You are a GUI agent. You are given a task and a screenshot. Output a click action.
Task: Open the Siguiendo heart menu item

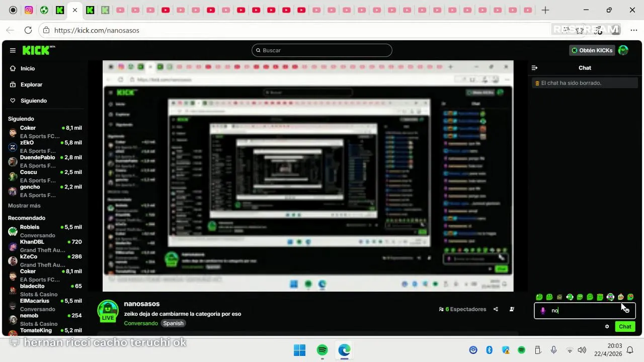[33, 101]
